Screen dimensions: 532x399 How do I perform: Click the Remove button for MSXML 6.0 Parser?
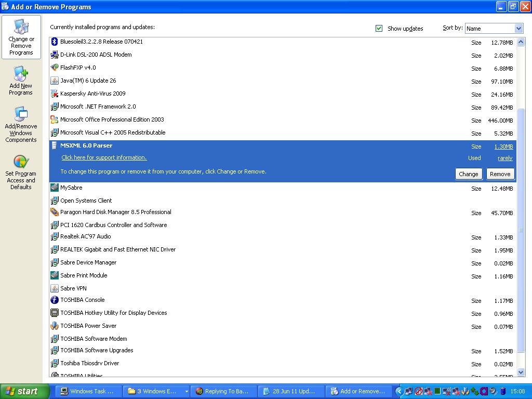click(x=500, y=174)
